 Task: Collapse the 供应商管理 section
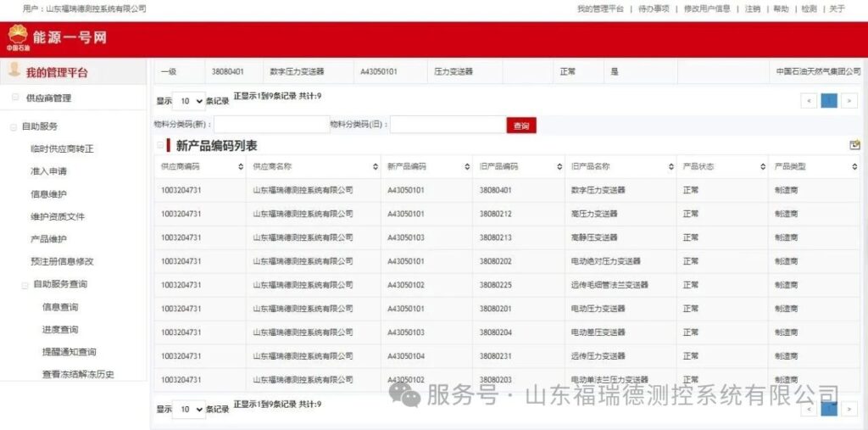[15, 98]
